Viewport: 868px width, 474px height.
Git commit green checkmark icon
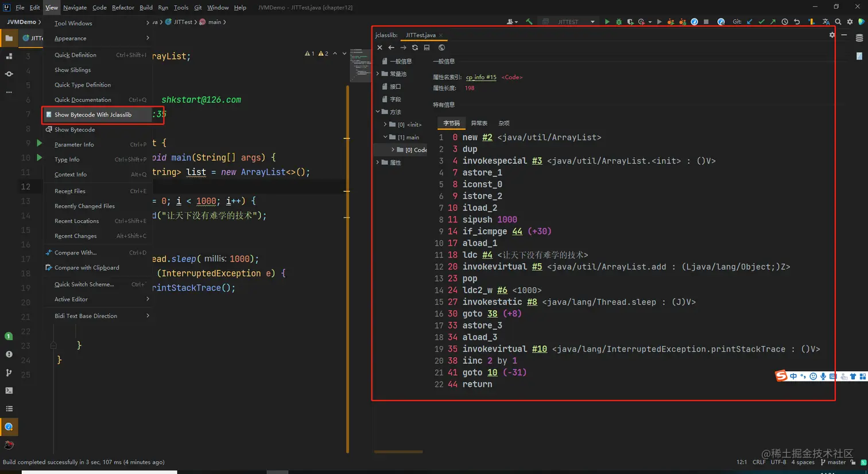761,22
